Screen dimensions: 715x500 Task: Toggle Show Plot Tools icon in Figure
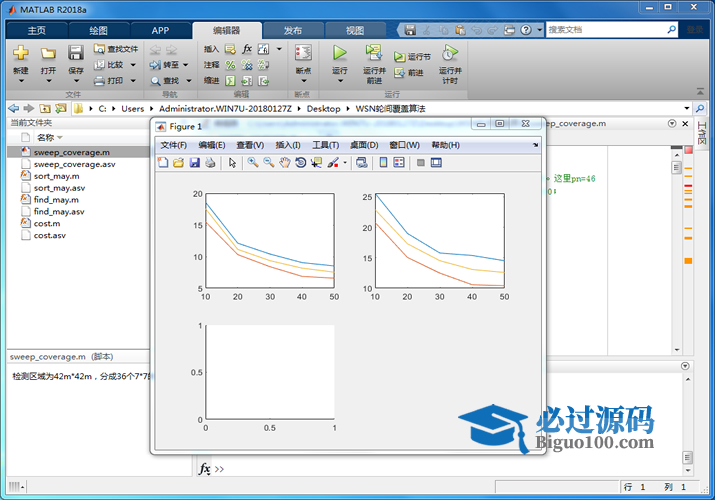tap(436, 163)
